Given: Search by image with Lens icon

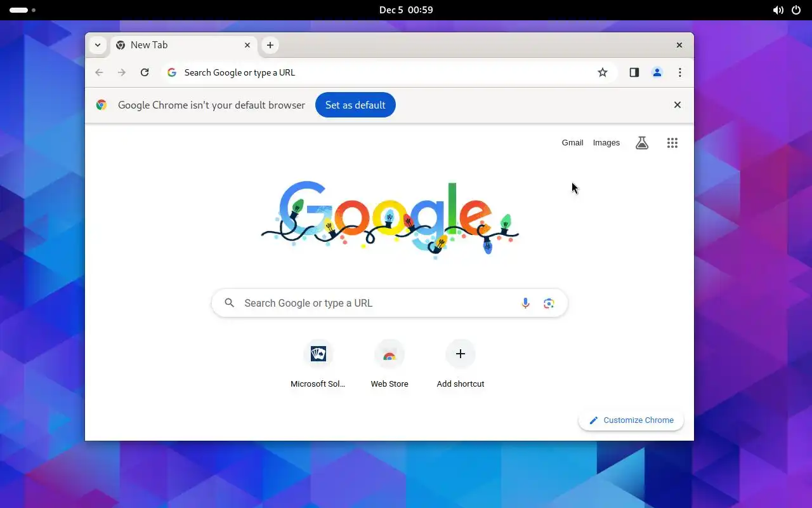Looking at the screenshot, I should coord(549,304).
